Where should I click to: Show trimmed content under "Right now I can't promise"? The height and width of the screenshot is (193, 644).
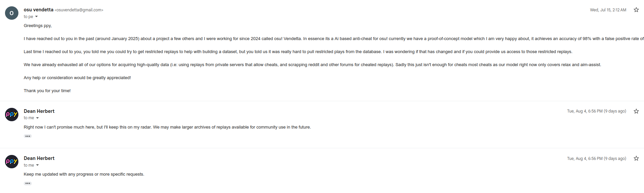pos(28,136)
